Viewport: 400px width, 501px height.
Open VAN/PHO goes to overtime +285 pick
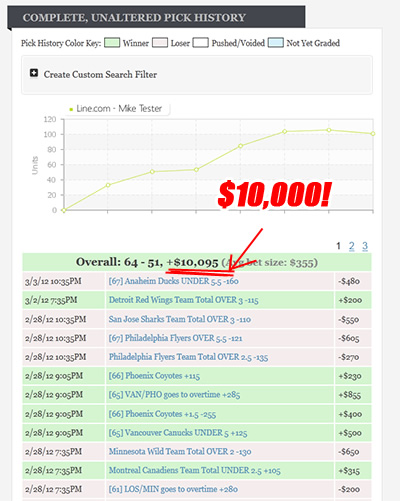click(174, 395)
